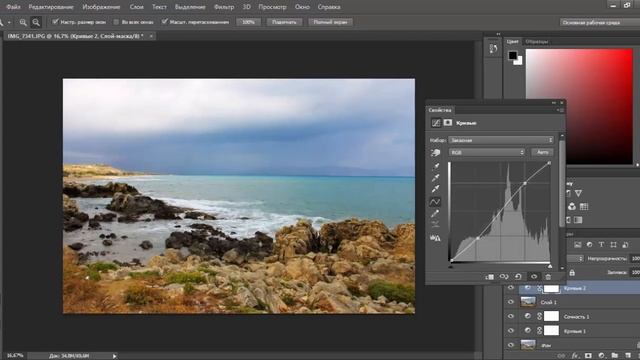Open the Файл menu
This screenshot has height=360, width=640.
13,7
